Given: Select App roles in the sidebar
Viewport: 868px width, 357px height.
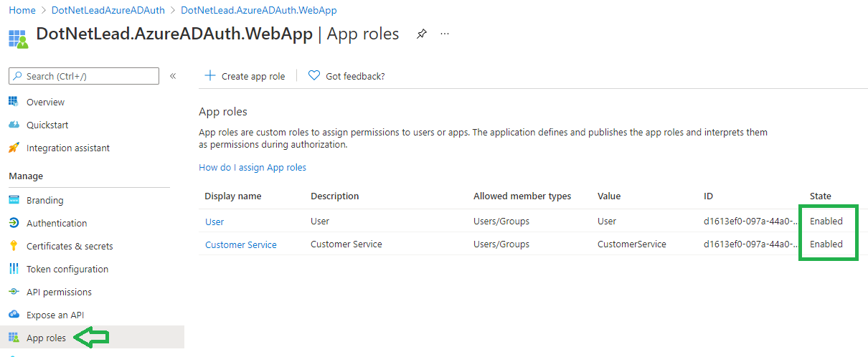Looking at the screenshot, I should [46, 338].
